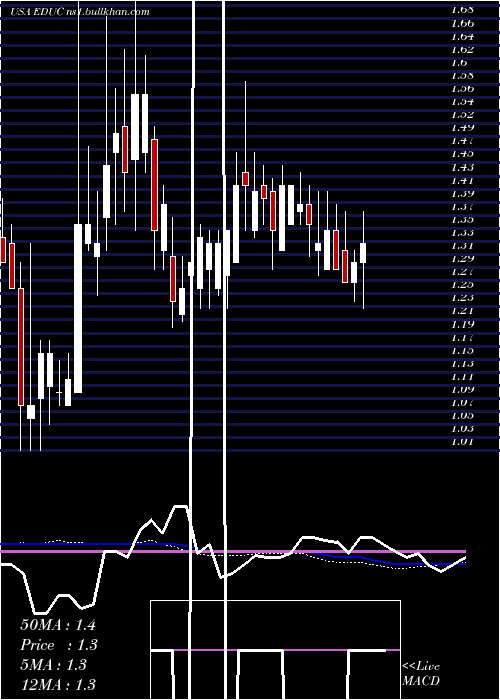This screenshot has height=700, width=500.
Task: Click the 1.05 price axis label
Action: [x=464, y=416]
